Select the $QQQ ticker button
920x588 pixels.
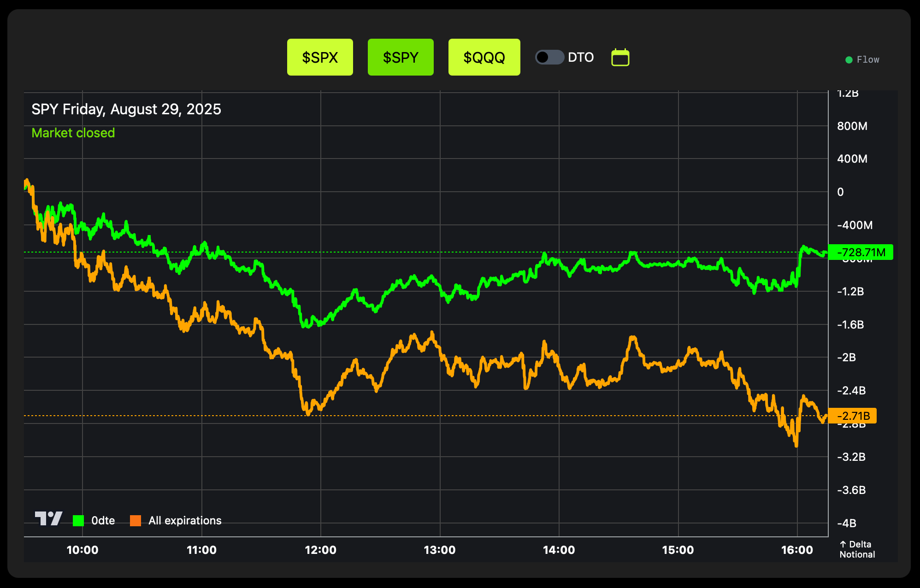(484, 57)
